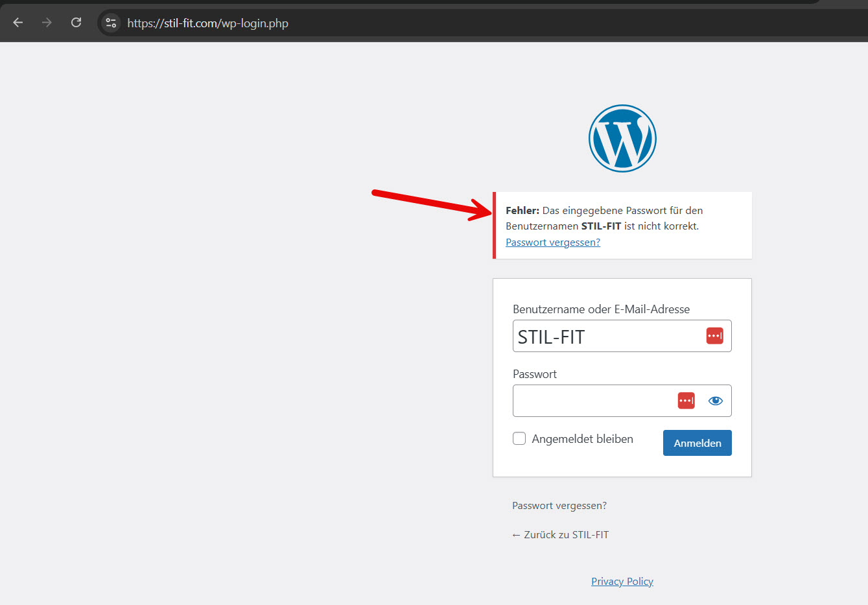
Task: Click the Benutzername oder E-Mail-Adresse label
Action: [x=601, y=309]
